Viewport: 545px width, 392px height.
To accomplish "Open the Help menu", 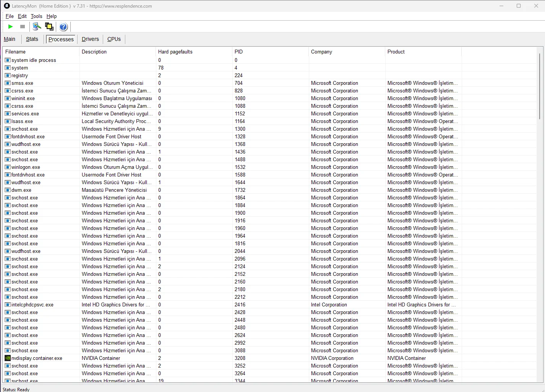I will point(52,16).
